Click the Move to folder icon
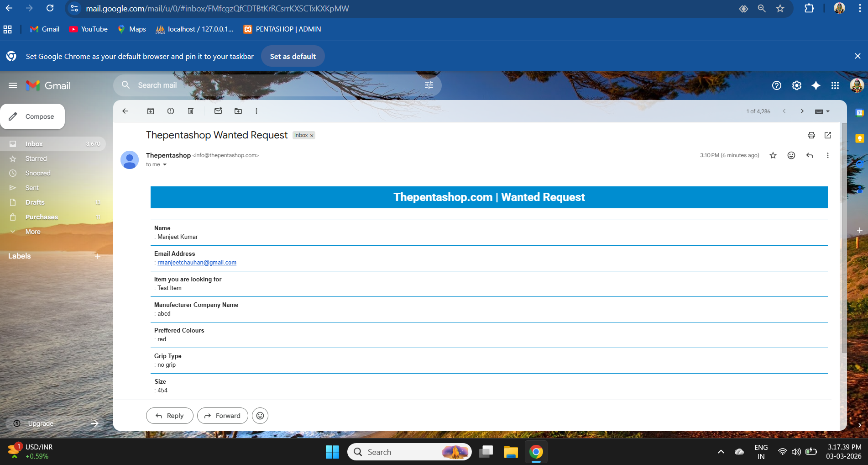This screenshot has height=465, width=868. [x=238, y=111]
